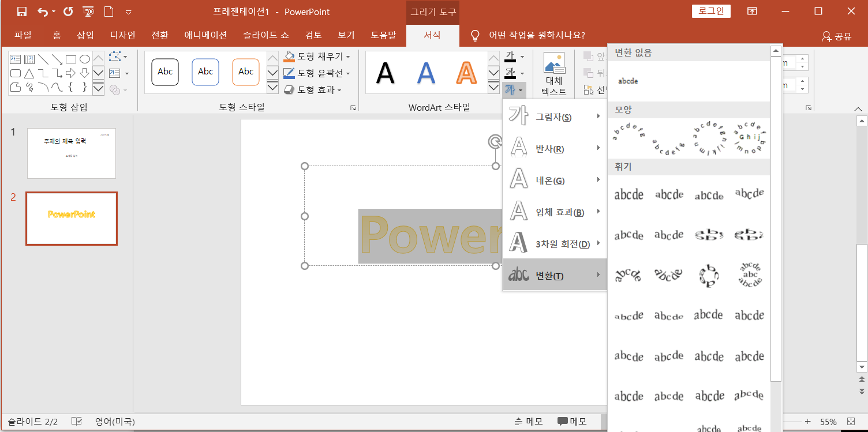Choose the oval shape in gallery
Image resolution: width=868 pixels, height=432 pixels.
click(x=85, y=59)
